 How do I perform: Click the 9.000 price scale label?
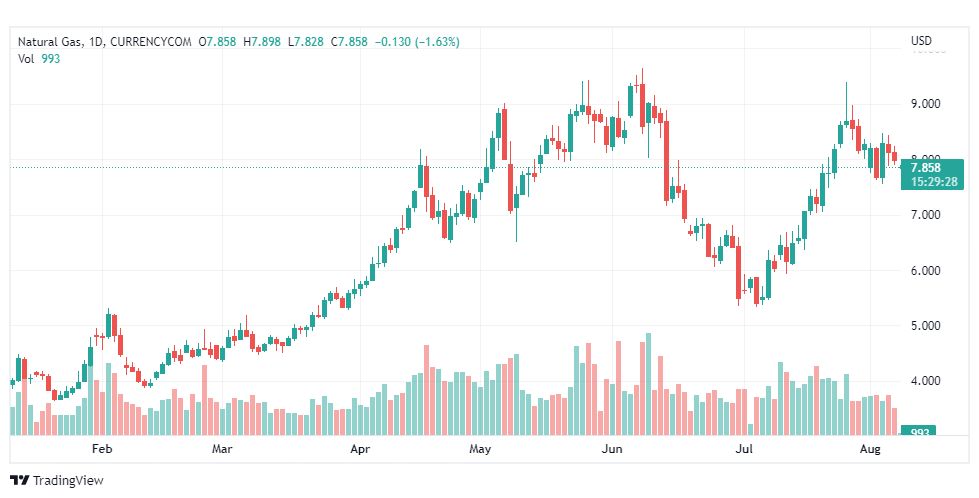click(925, 104)
